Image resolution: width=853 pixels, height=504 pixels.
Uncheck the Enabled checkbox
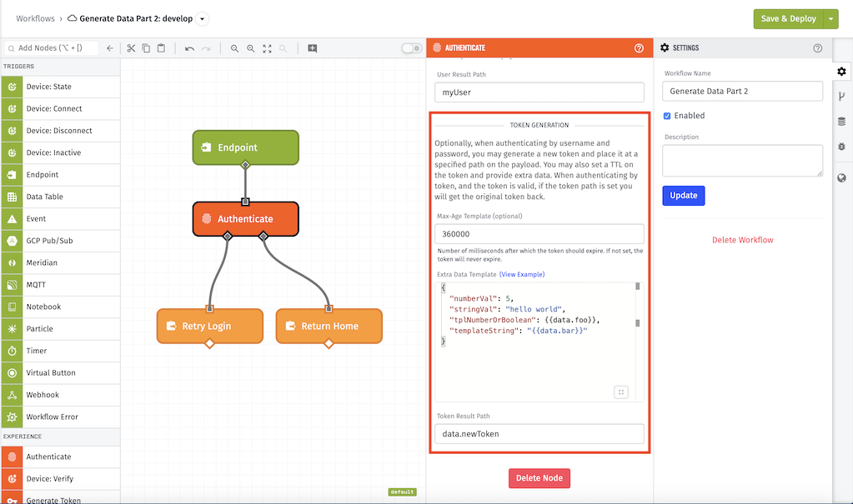tap(667, 116)
